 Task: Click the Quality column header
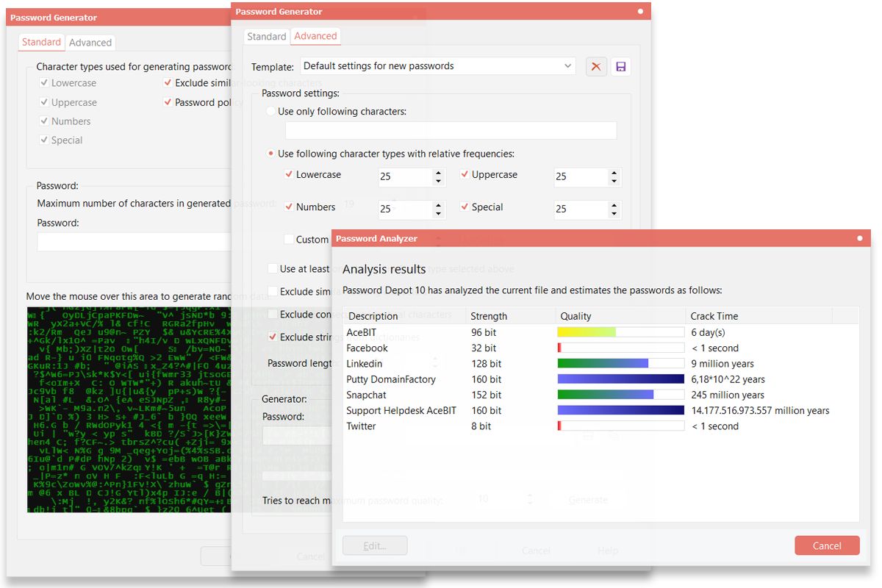(620, 316)
